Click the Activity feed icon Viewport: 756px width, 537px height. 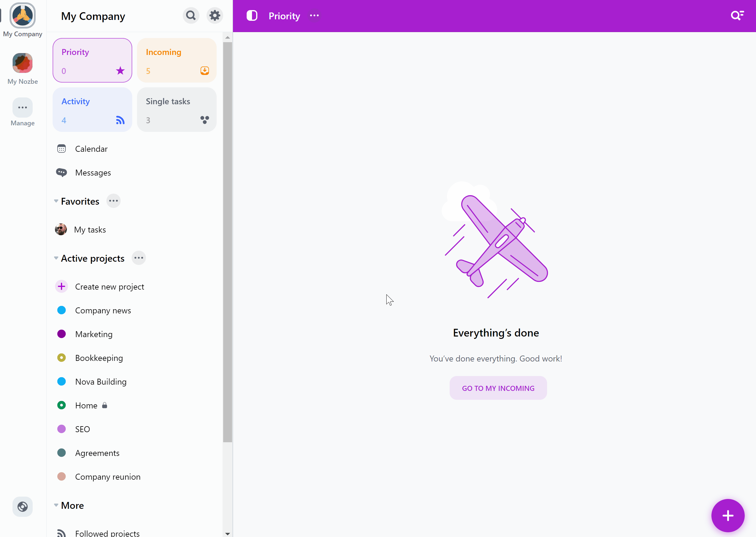(120, 120)
